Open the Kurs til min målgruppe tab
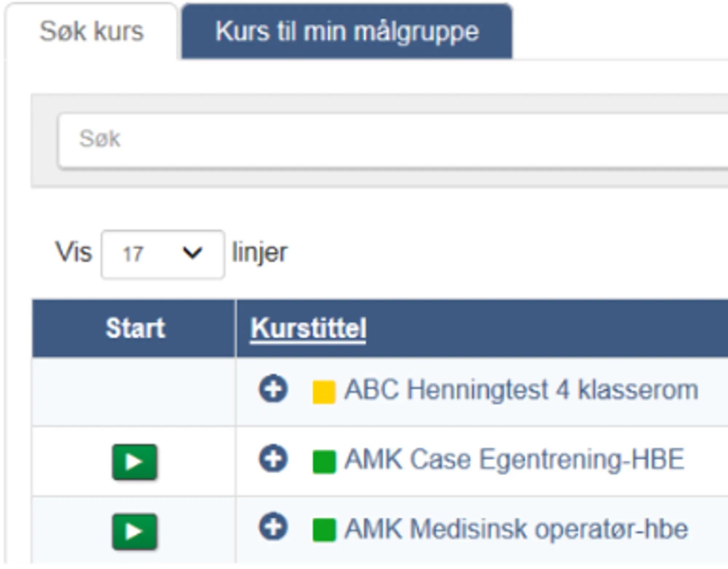This screenshot has width=728, height=569. tap(347, 31)
